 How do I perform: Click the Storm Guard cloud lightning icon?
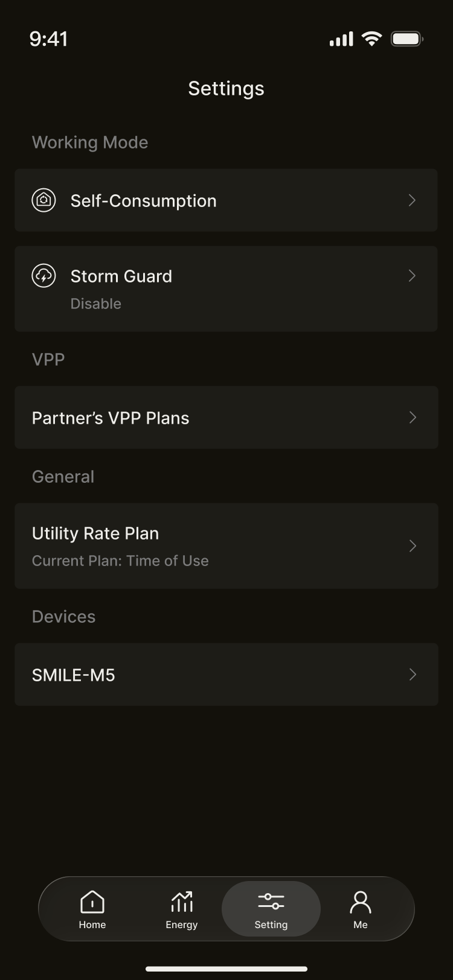[x=43, y=276]
